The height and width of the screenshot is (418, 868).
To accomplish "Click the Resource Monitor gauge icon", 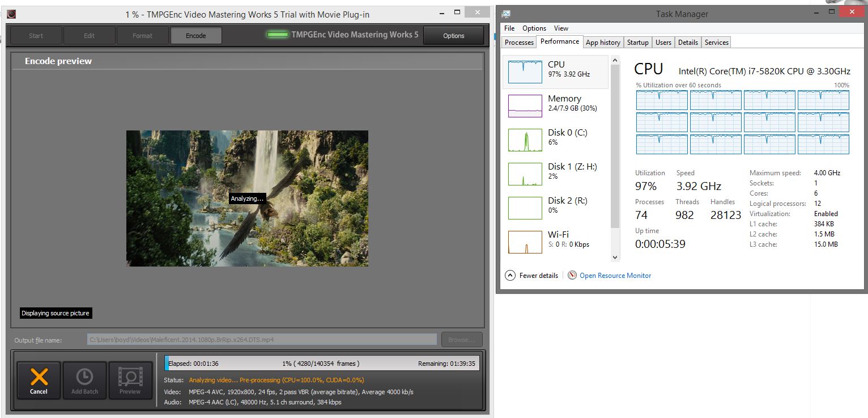I will click(x=572, y=275).
